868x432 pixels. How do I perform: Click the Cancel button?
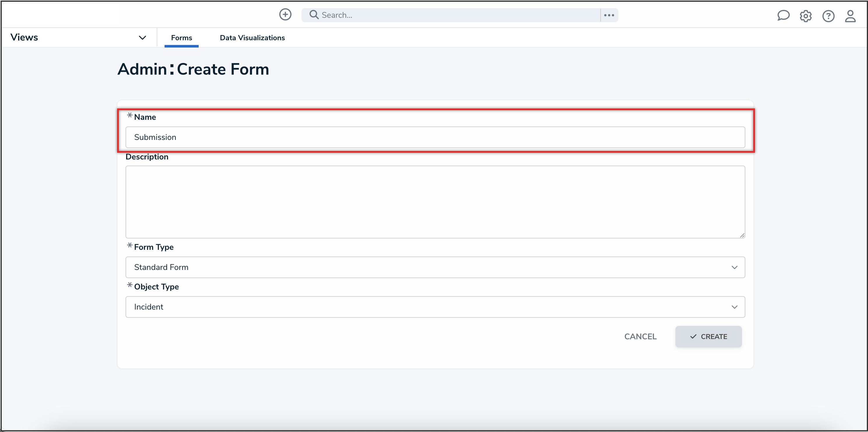click(640, 337)
